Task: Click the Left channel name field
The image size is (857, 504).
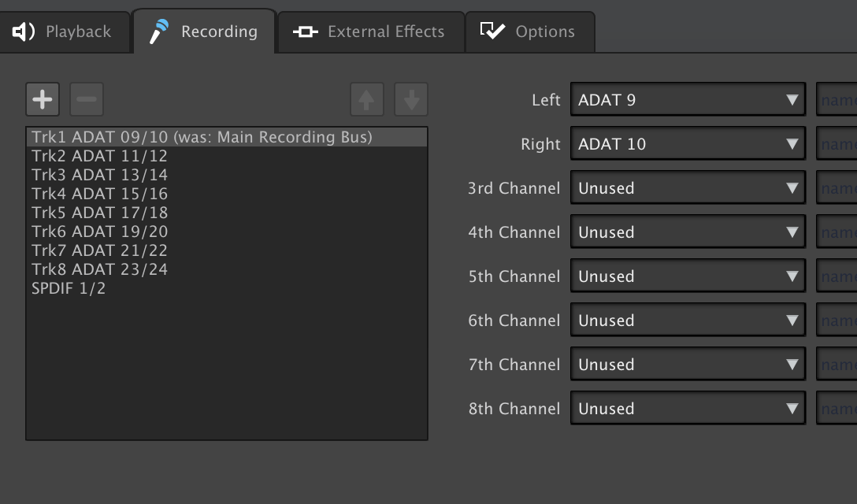Action: tap(838, 100)
